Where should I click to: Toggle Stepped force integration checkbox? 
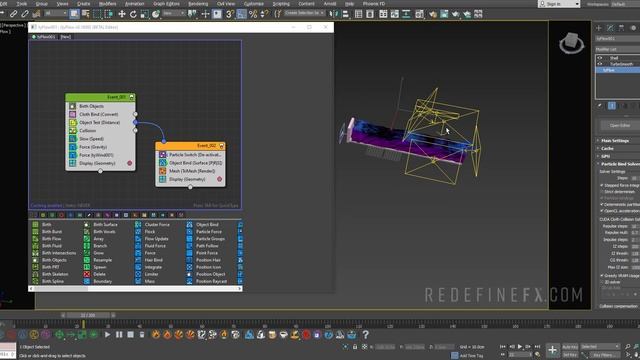602,185
